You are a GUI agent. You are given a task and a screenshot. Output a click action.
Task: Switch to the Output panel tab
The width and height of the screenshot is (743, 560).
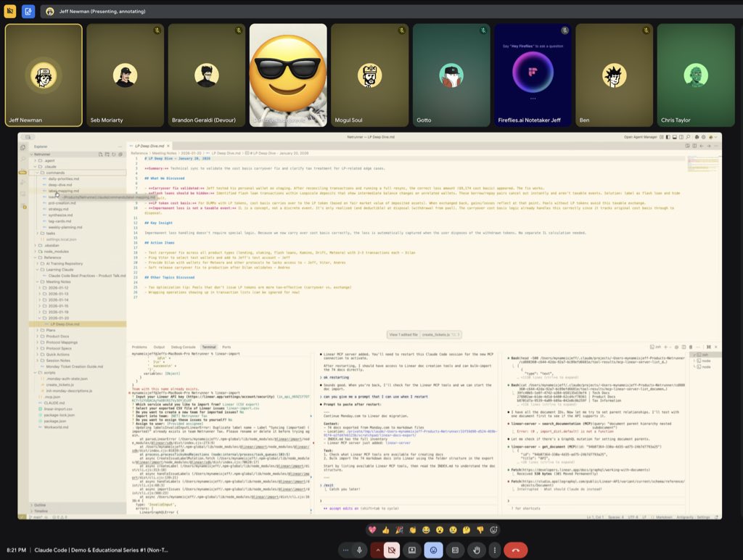(x=159, y=347)
